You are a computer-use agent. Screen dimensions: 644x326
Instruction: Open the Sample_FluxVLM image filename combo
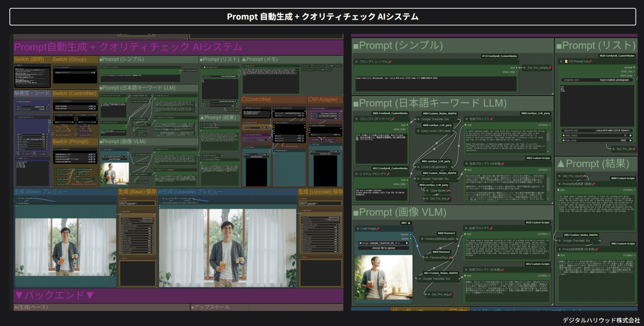pos(384,243)
